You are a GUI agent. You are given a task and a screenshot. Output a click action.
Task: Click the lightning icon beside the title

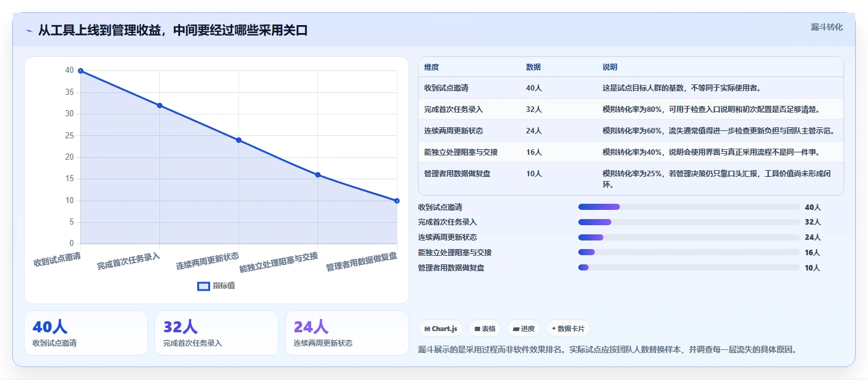point(29,31)
